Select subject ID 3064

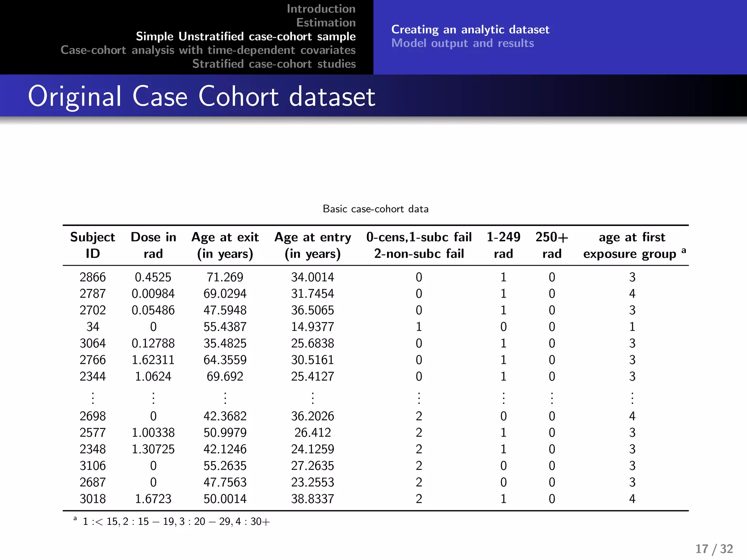(93, 343)
